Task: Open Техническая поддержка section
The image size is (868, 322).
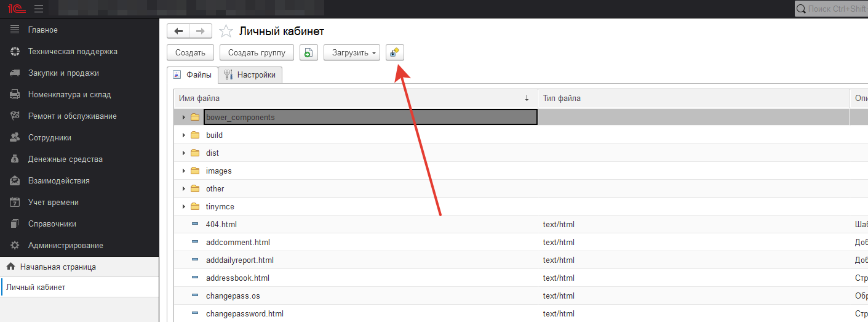Action: (73, 52)
